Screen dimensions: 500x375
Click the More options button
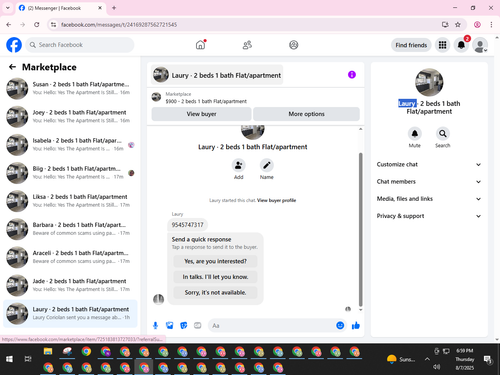[306, 114]
